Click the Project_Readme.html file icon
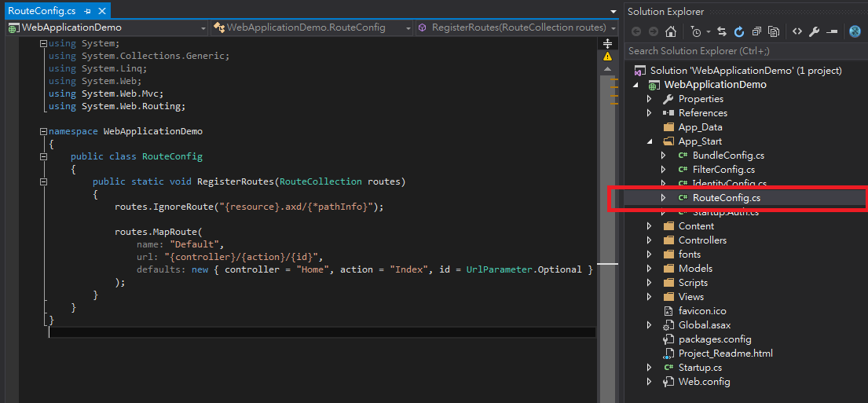868x403 pixels. pos(668,354)
